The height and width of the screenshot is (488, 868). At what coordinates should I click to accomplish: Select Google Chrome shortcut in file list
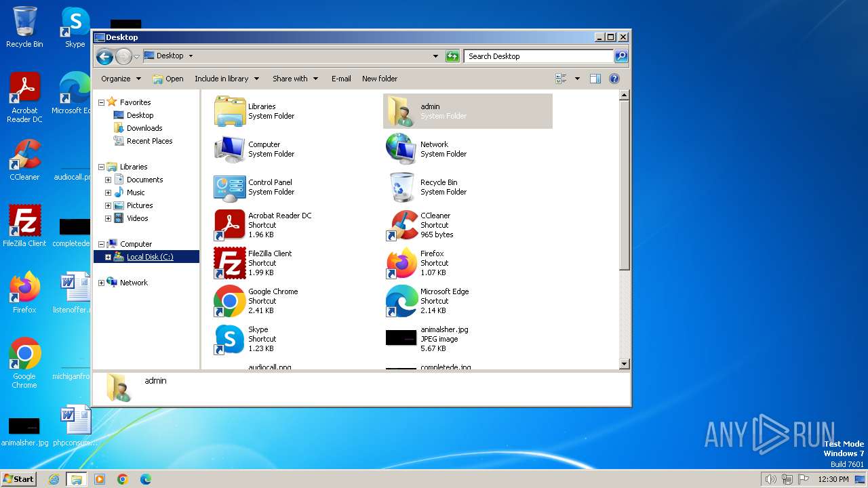pyautogui.click(x=230, y=301)
